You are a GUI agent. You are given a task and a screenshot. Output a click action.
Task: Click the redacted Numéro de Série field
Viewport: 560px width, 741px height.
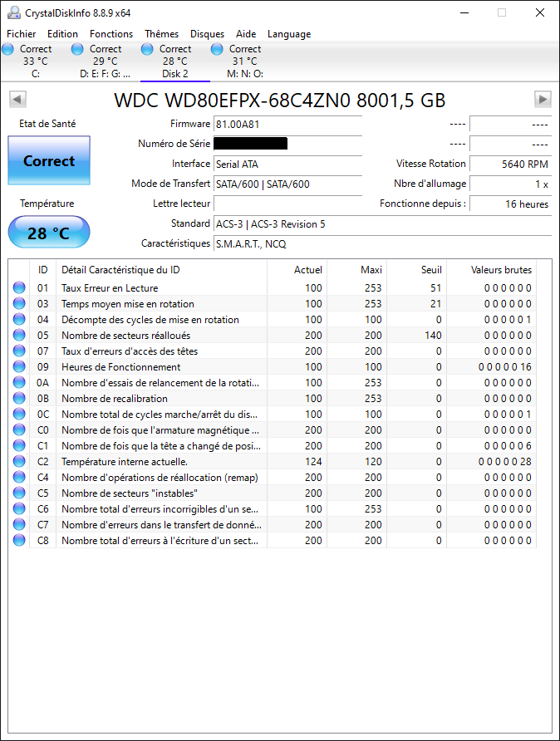[x=287, y=144]
